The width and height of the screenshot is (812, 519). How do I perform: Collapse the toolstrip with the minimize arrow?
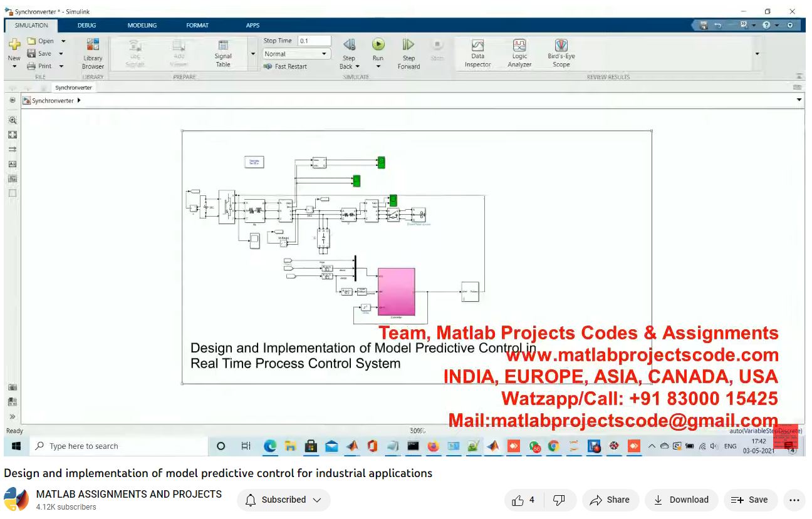click(x=799, y=77)
